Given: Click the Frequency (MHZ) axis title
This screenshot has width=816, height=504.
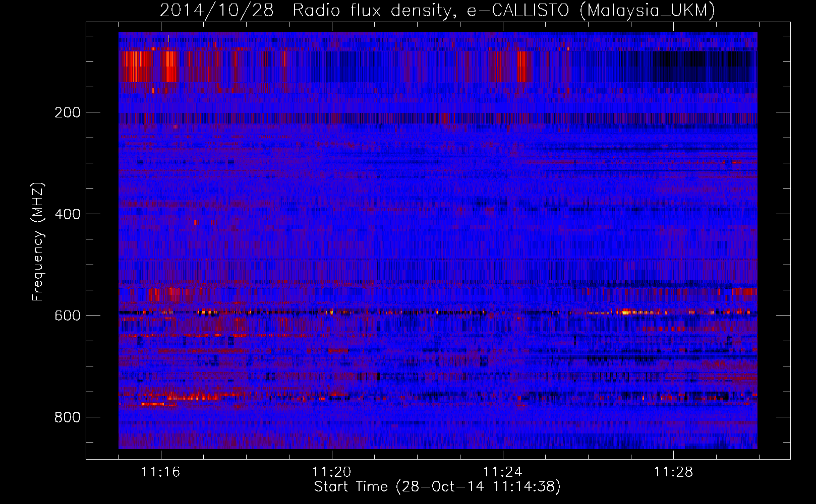Looking at the screenshot, I should [x=38, y=241].
